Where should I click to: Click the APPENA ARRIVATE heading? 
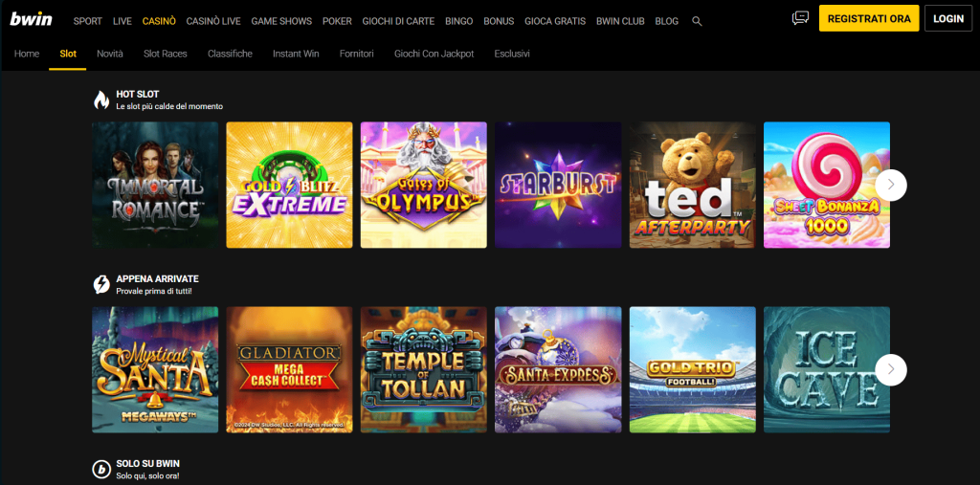158,278
